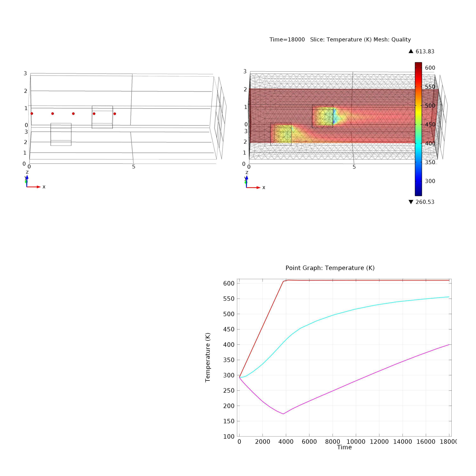Select the Point Graph: Temperature (K) title
This screenshot has width=476, height=476.
(x=330, y=268)
